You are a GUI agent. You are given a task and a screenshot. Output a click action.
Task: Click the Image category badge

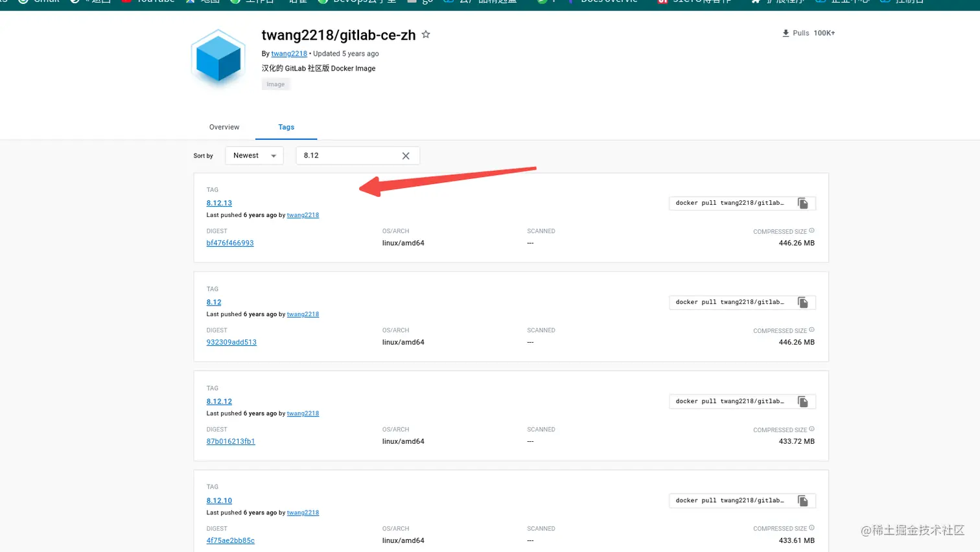(275, 84)
